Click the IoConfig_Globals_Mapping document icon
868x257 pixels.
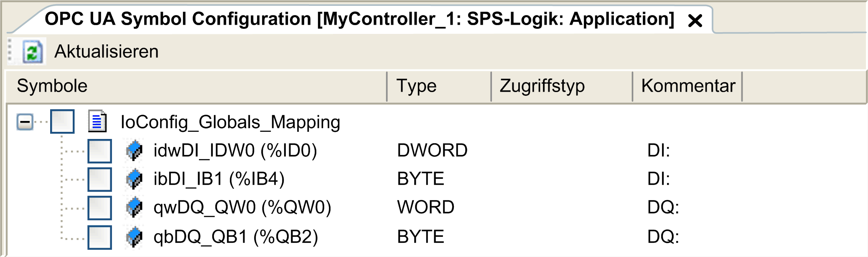97,122
